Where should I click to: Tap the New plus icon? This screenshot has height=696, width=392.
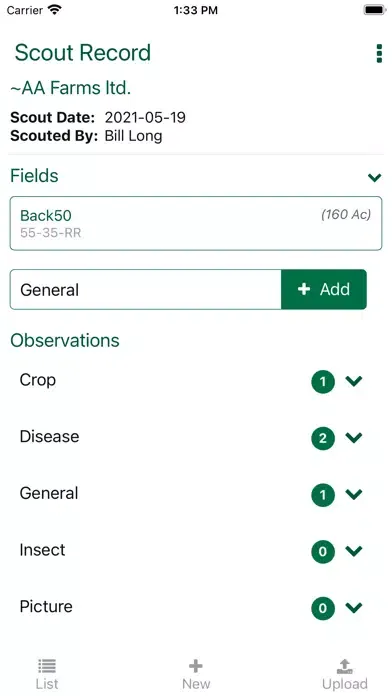pos(196,665)
